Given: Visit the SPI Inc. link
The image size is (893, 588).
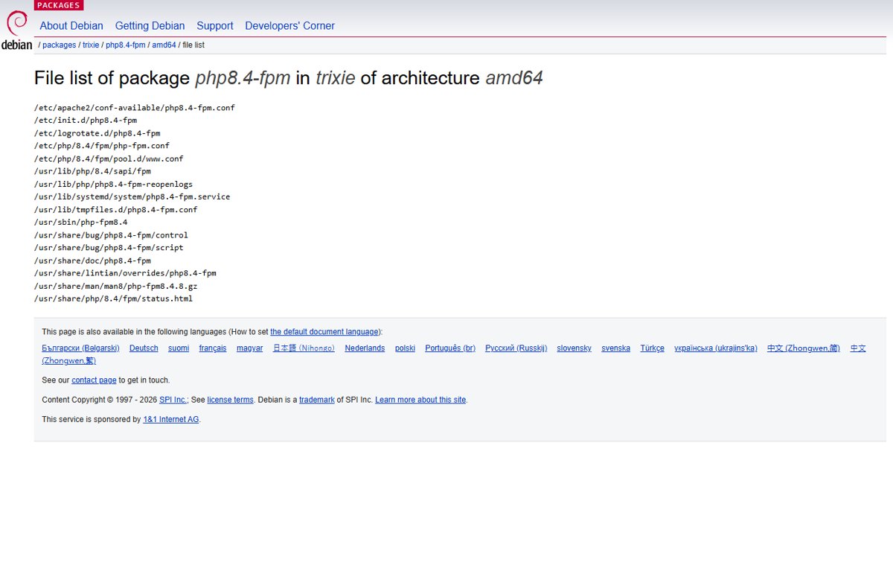Looking at the screenshot, I should click(x=173, y=400).
